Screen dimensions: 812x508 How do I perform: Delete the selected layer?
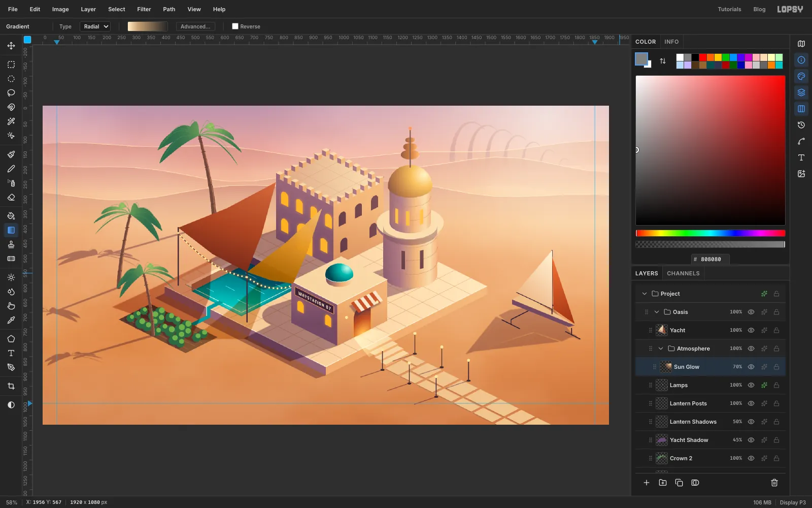(774, 483)
